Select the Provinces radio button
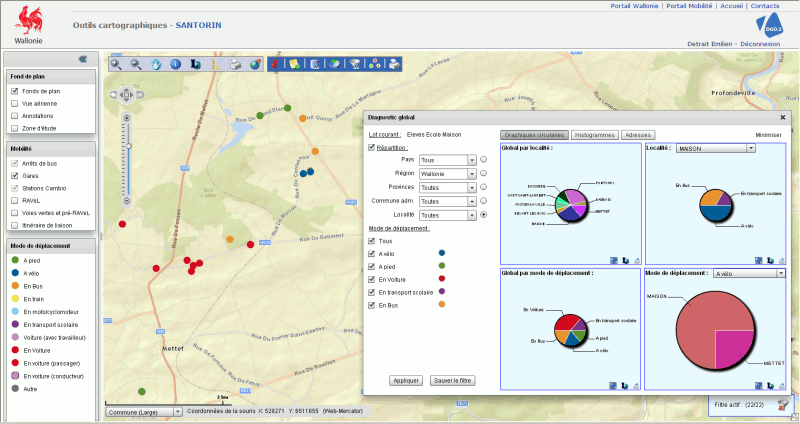800x424 pixels. [x=483, y=187]
